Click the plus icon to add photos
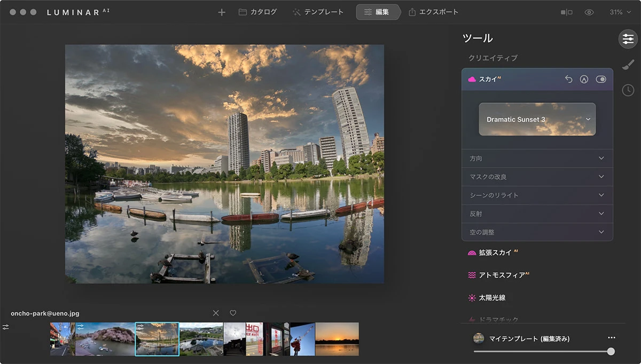641x364 pixels. click(x=222, y=12)
